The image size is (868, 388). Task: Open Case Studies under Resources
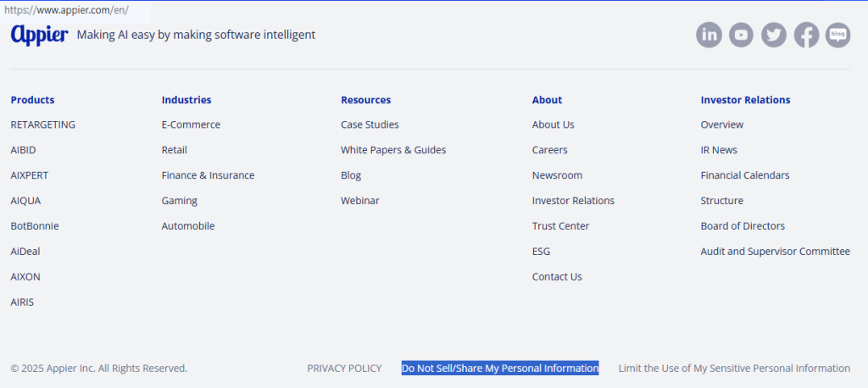370,125
